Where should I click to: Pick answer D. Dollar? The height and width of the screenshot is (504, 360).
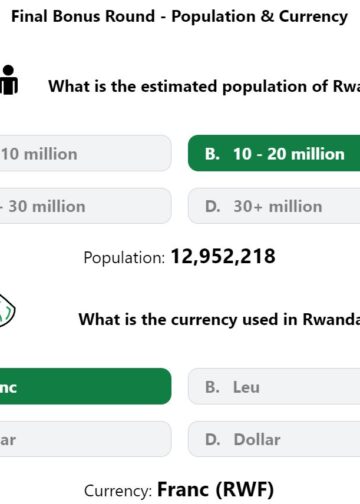click(274, 439)
